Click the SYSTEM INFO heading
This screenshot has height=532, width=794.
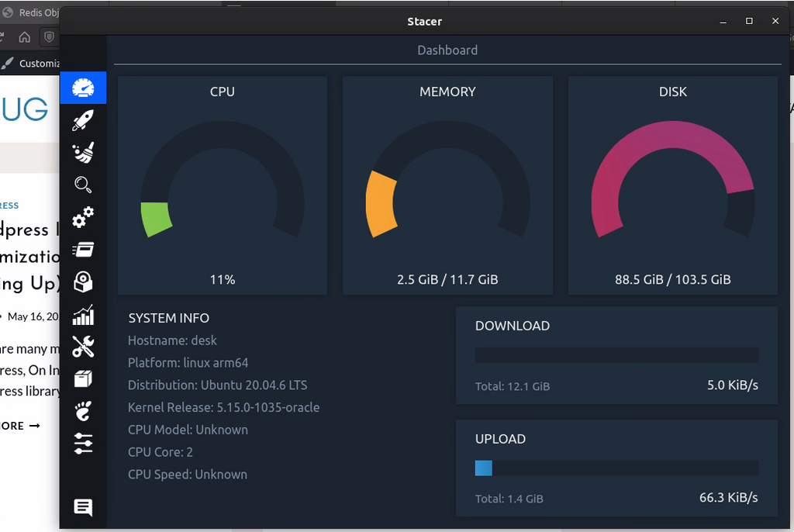pyautogui.click(x=168, y=318)
